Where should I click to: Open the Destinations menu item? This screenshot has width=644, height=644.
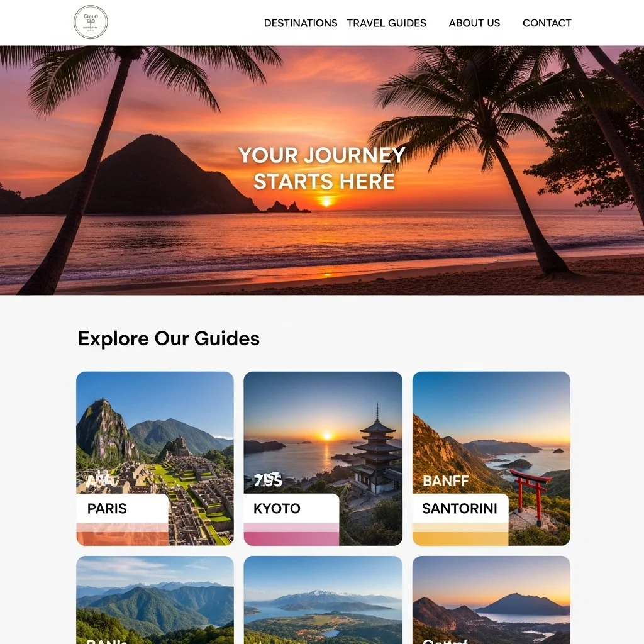click(301, 23)
